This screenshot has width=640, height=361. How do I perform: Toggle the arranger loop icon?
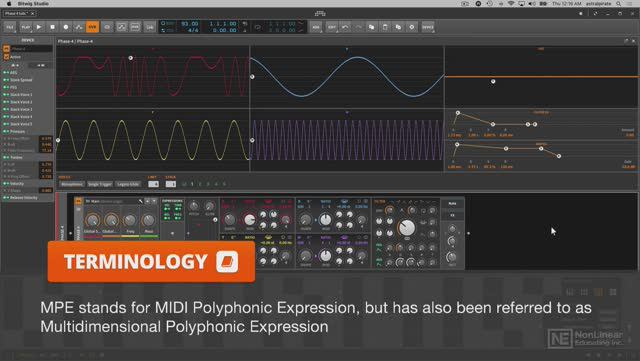(x=258, y=27)
